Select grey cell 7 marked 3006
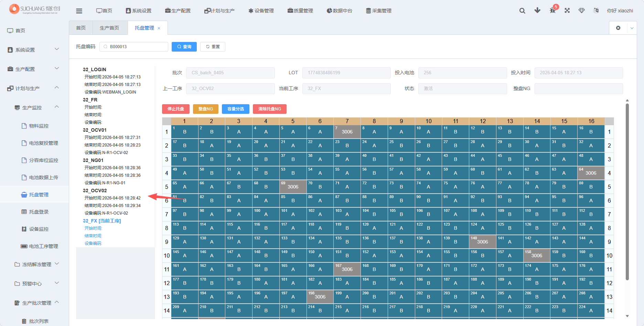644x326 pixels. [x=347, y=132]
